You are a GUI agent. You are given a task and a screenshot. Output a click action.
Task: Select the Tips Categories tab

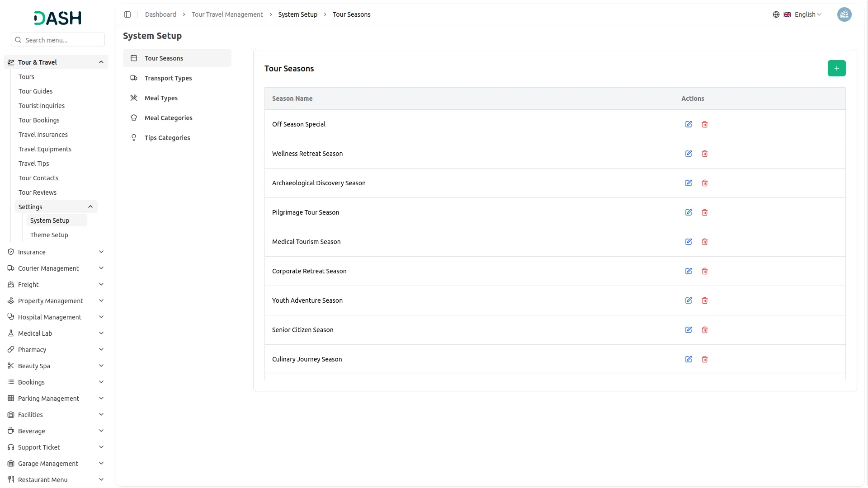click(x=167, y=138)
